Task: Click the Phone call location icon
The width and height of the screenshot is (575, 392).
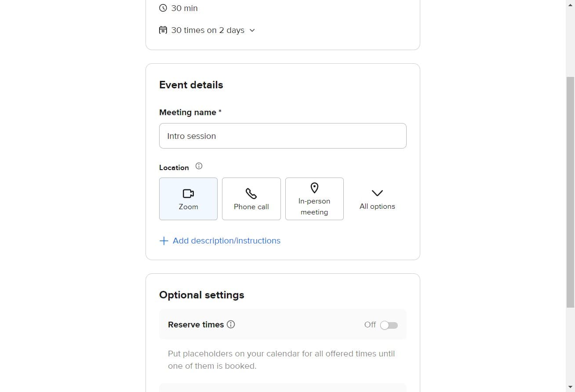Action: 251,193
